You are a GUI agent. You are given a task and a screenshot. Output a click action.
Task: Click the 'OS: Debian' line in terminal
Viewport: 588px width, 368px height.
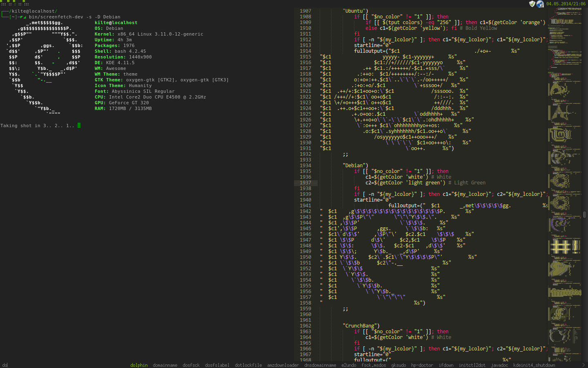click(x=109, y=29)
